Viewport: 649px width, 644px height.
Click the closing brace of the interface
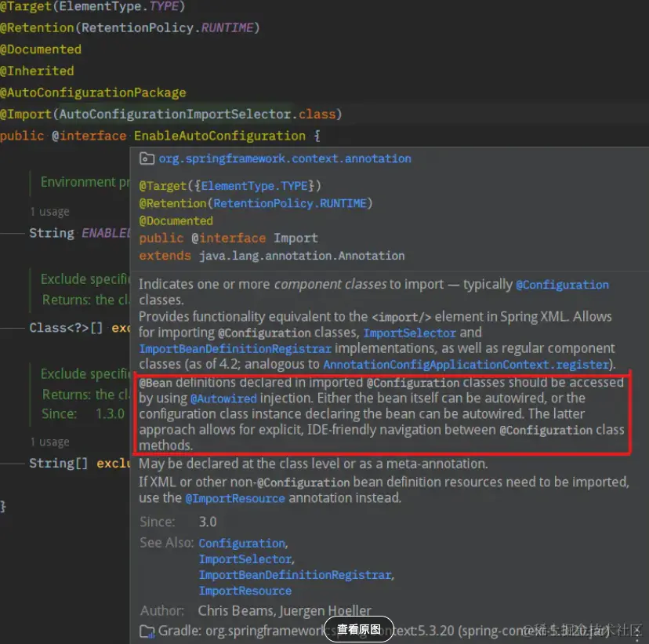[x=3, y=506]
